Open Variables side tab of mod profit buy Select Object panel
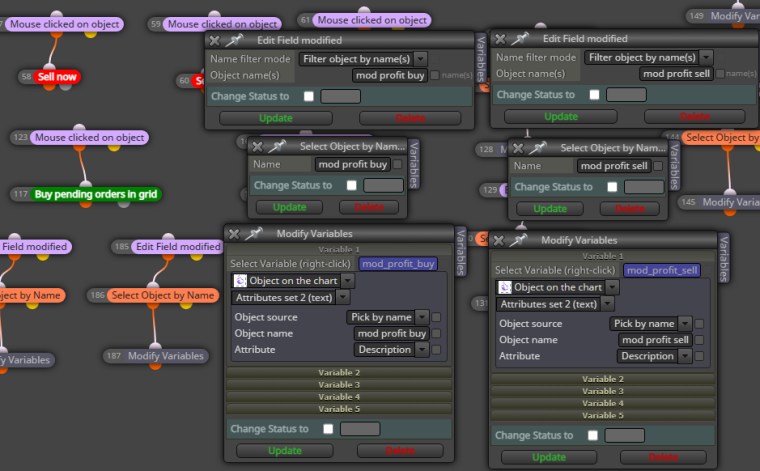The width and height of the screenshot is (760, 471). pos(413,165)
